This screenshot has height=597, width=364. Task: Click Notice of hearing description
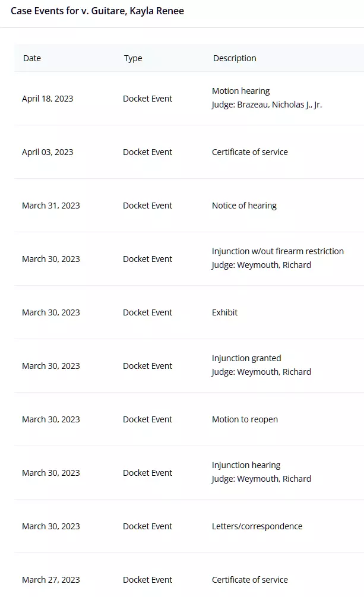click(x=244, y=206)
